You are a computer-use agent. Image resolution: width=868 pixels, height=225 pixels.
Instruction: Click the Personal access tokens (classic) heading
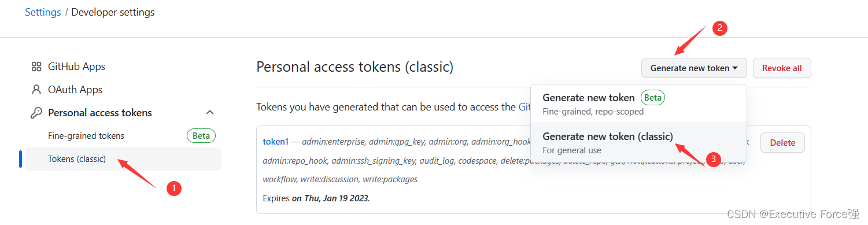point(355,67)
